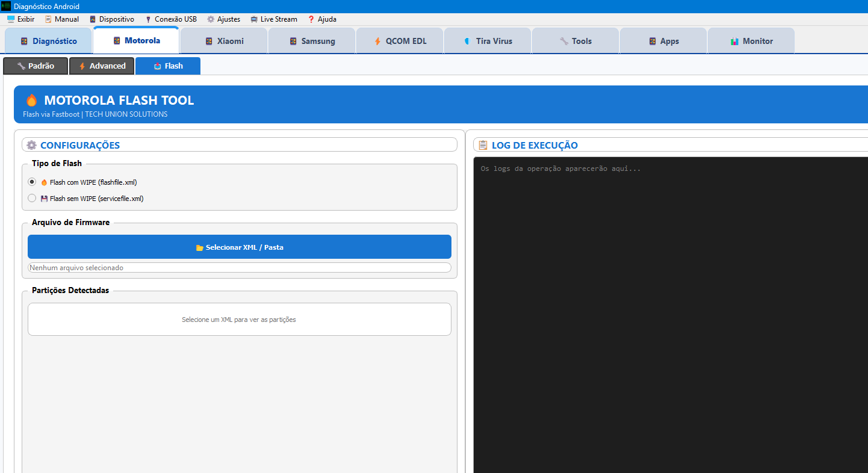Click the 'Tipo de Flash' group label
The height and width of the screenshot is (473, 868).
pyautogui.click(x=57, y=163)
